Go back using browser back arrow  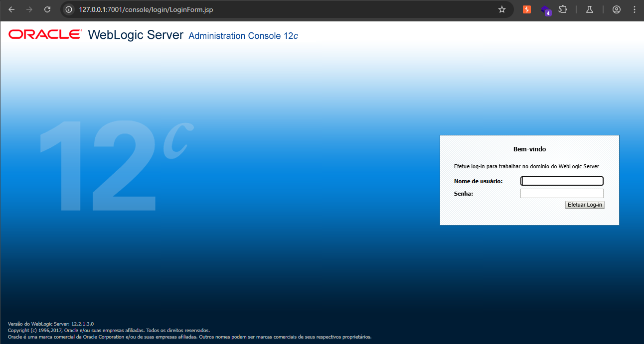point(11,9)
